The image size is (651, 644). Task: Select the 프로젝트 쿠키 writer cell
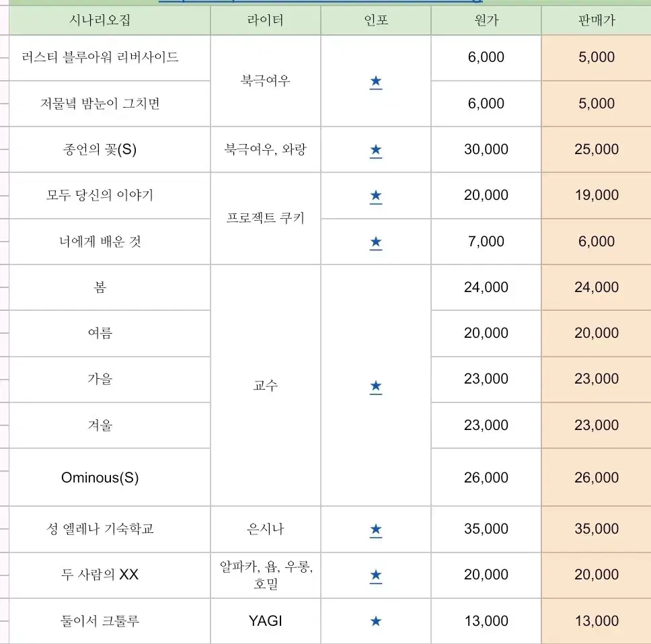tap(266, 219)
